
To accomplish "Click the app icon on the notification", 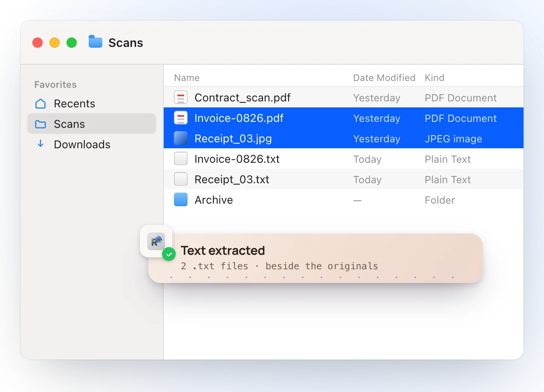I will [x=156, y=241].
